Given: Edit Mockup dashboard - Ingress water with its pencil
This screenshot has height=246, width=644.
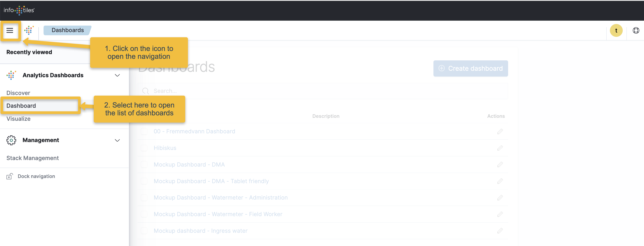Looking at the screenshot, I should click(500, 231).
